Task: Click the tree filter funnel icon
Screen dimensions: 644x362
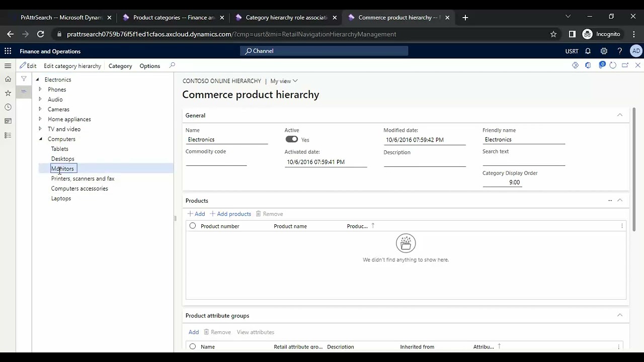Action: click(x=24, y=79)
